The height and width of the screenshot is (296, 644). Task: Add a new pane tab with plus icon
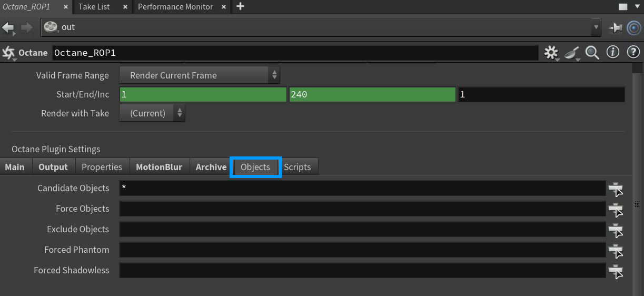tap(240, 6)
